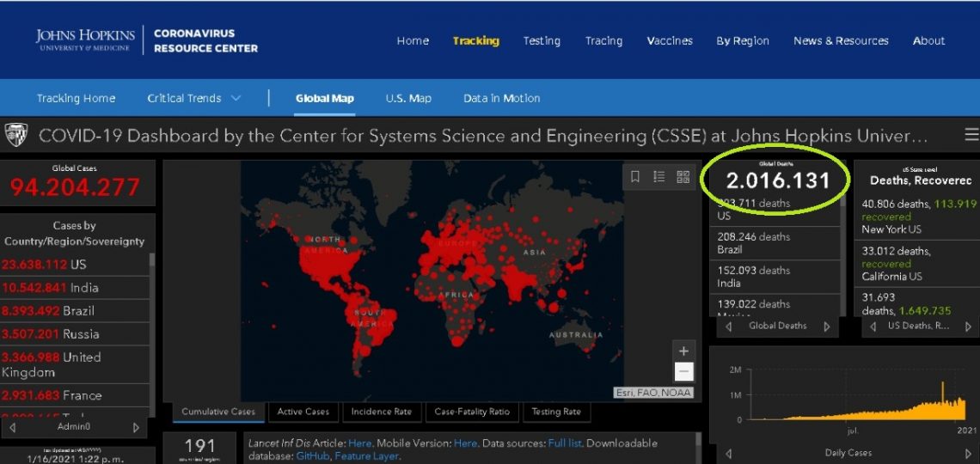
Task: Select the Cumulative Cases map tab
Action: pos(218,412)
